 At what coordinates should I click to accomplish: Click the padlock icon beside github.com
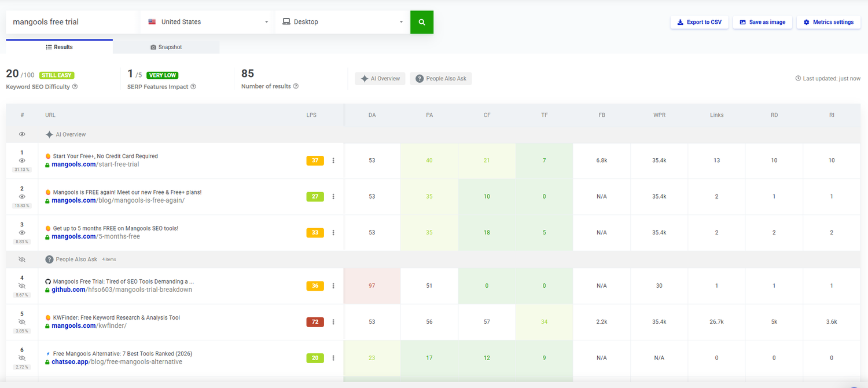[x=47, y=290]
